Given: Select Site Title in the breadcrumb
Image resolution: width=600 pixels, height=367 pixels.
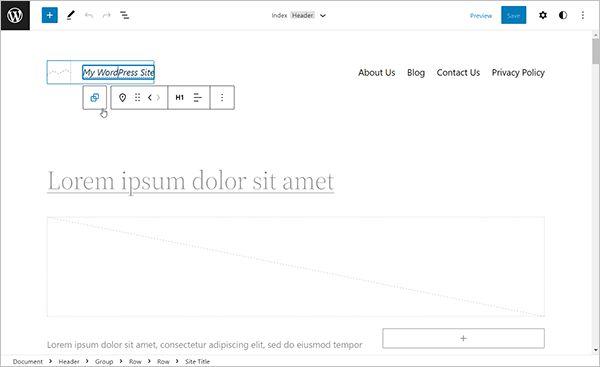Looking at the screenshot, I should 197,362.
